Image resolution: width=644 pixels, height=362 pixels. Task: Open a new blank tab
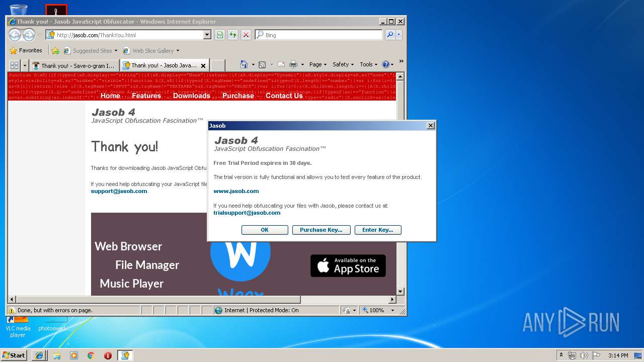coord(217,65)
